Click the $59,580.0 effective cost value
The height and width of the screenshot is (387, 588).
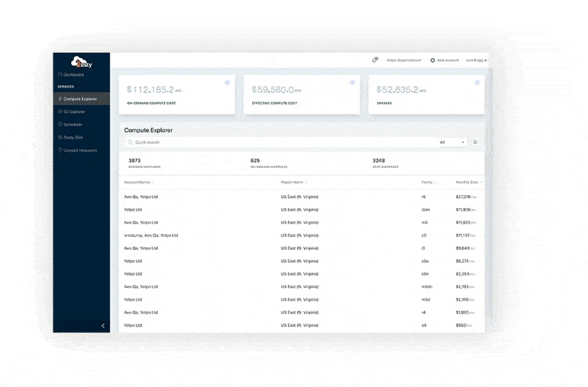pos(272,90)
